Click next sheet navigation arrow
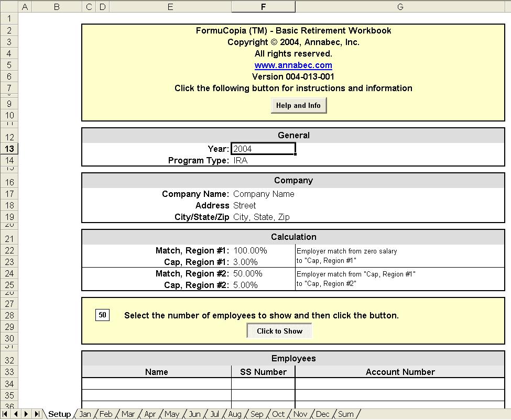Viewport: 511px width, 420px height. [x=26, y=414]
